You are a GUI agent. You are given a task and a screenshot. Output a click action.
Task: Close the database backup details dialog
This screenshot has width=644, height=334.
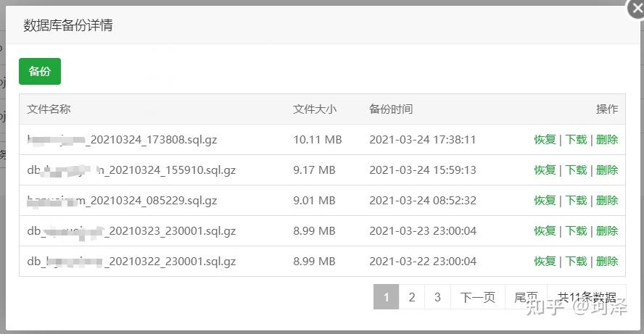pyautogui.click(x=636, y=7)
